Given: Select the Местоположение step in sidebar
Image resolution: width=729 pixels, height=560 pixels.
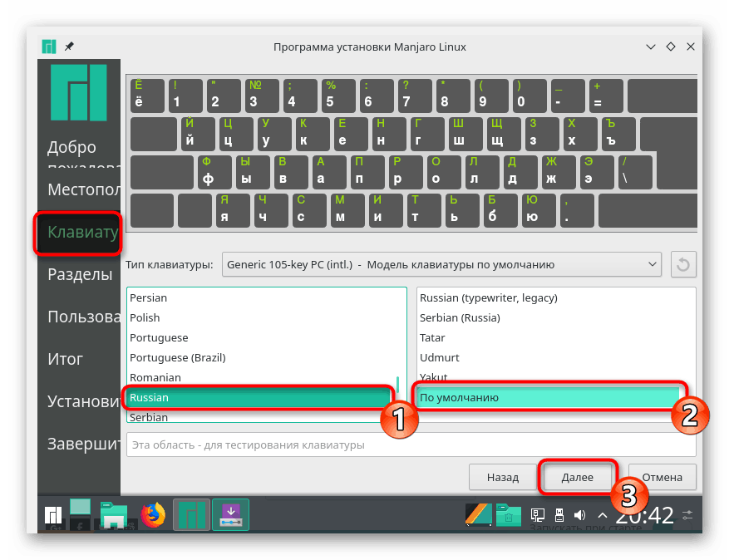Looking at the screenshot, I should tap(79, 189).
